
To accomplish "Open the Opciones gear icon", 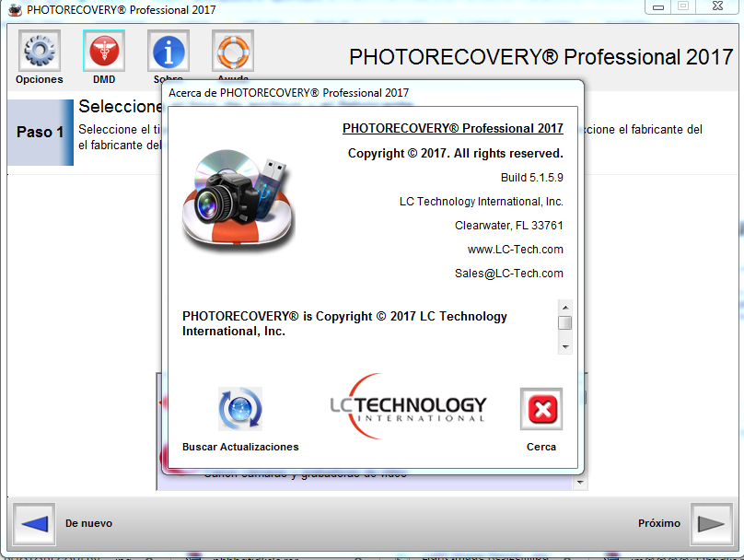I will coord(40,51).
